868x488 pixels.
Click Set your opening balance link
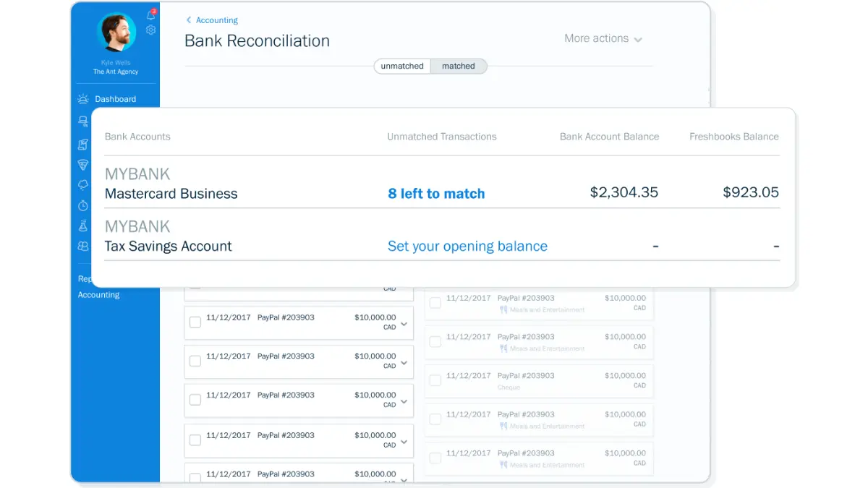467,246
